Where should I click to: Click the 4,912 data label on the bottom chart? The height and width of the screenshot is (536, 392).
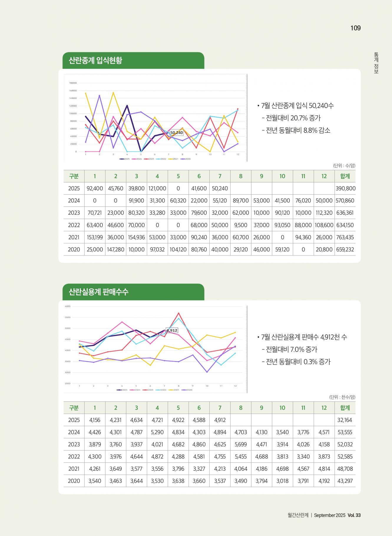coord(172,330)
